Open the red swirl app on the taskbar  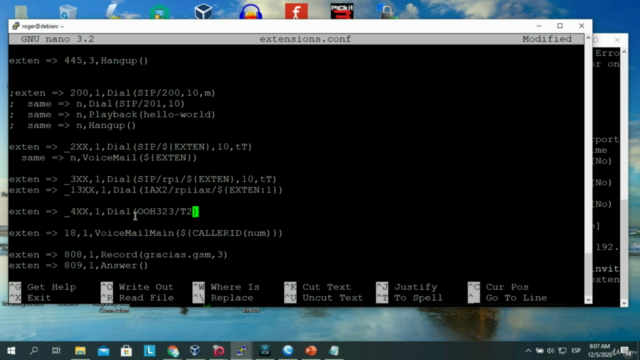coord(218,351)
